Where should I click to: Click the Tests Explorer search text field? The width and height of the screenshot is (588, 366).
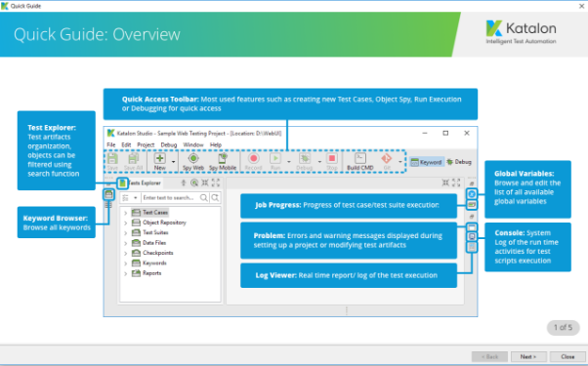coord(171,198)
